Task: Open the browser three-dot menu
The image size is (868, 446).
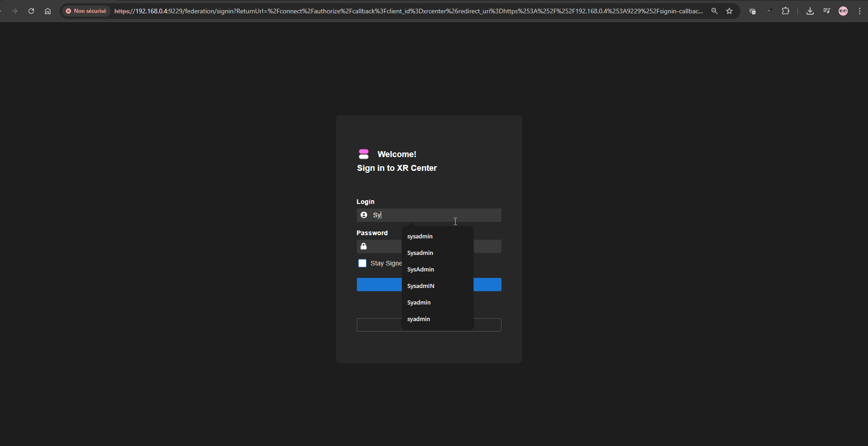Action: click(x=860, y=11)
